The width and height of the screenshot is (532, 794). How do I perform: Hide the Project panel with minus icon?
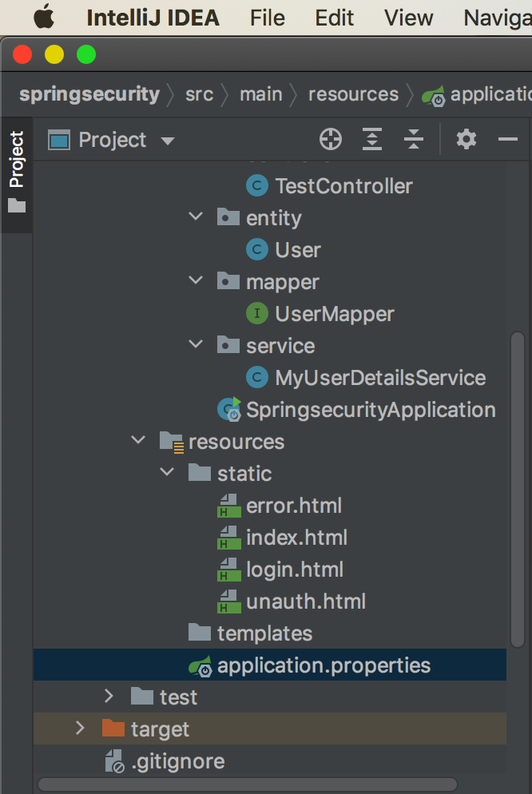pos(508,139)
